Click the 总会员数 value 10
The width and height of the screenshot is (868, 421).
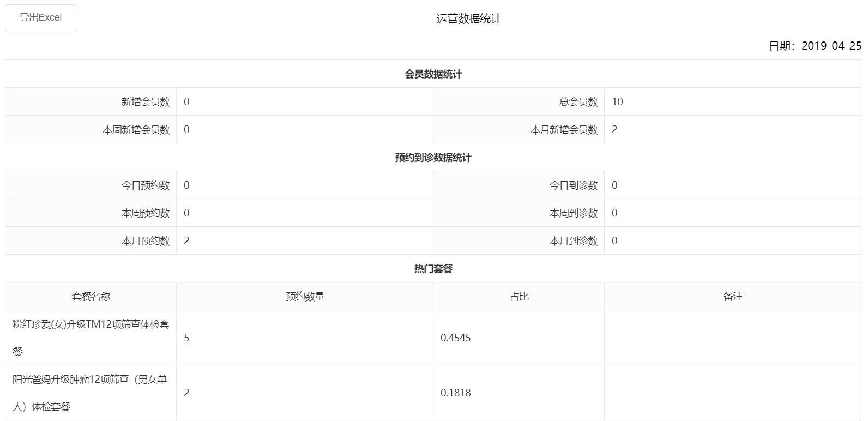point(617,102)
